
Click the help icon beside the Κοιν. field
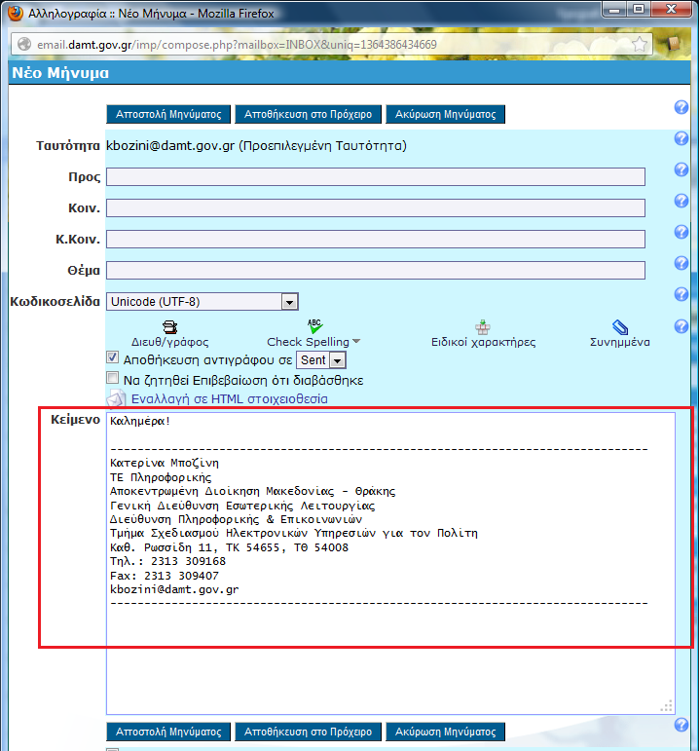(681, 201)
